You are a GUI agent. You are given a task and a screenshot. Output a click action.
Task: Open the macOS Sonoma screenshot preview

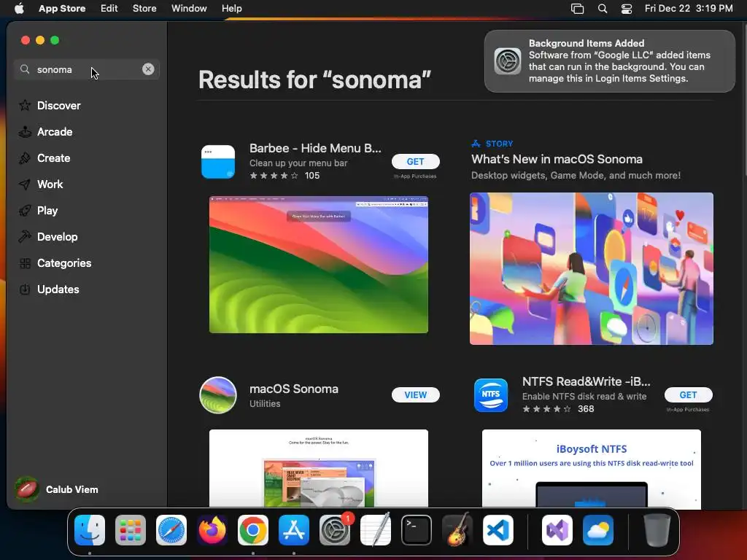[319, 468]
